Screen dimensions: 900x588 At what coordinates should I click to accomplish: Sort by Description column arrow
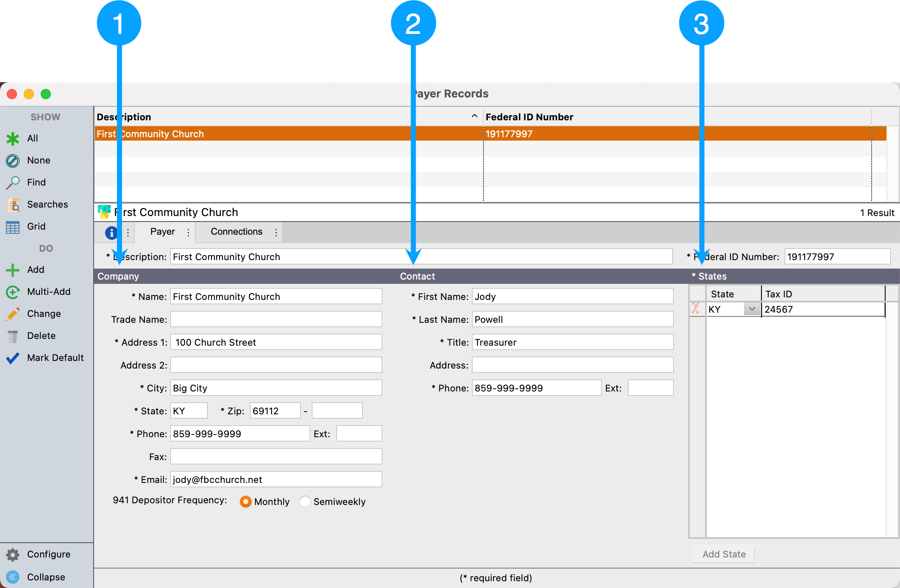[x=474, y=116]
